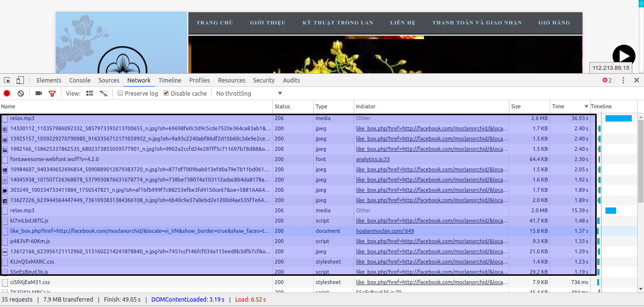Sort by the Status column header
The image size is (644, 307).
pyautogui.click(x=293, y=106)
